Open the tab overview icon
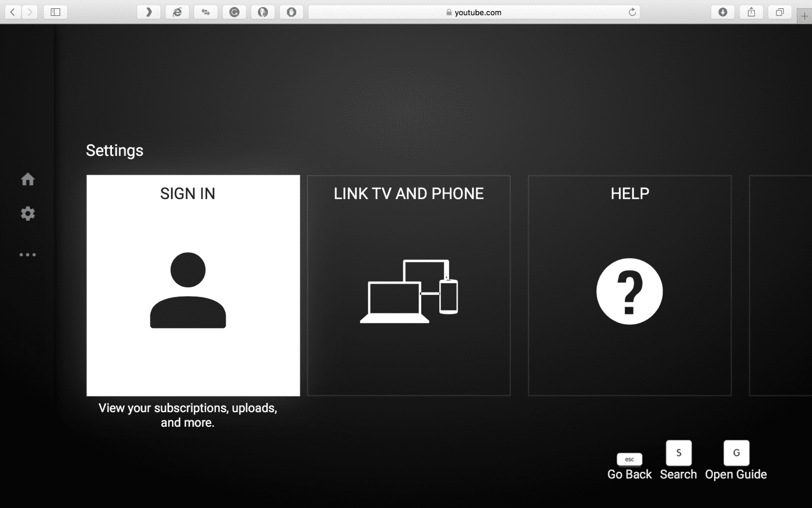This screenshot has width=812, height=508. (779, 12)
